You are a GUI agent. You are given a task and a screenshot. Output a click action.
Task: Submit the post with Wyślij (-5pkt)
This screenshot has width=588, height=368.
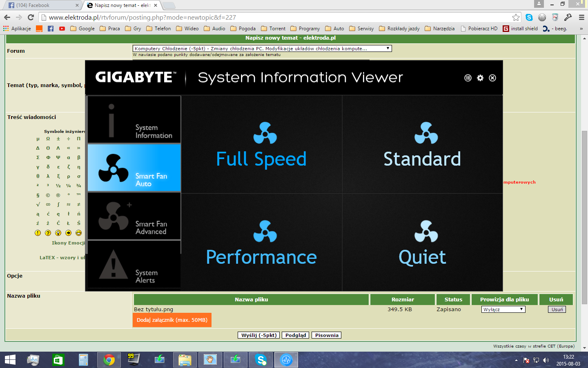[x=259, y=335]
